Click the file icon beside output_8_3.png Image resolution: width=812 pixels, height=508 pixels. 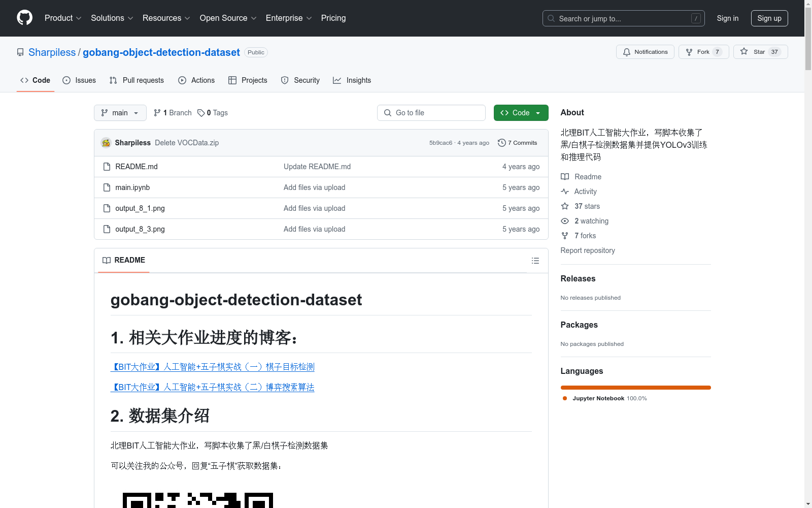point(107,229)
